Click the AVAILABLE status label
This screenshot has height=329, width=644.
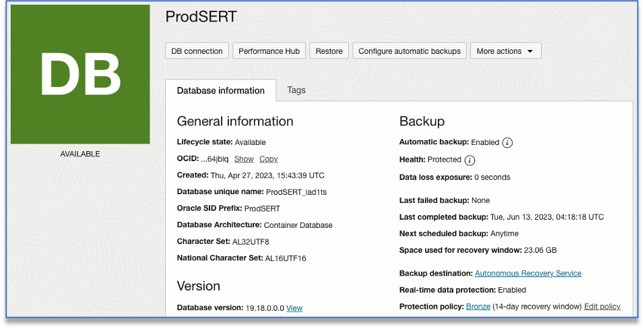(80, 154)
